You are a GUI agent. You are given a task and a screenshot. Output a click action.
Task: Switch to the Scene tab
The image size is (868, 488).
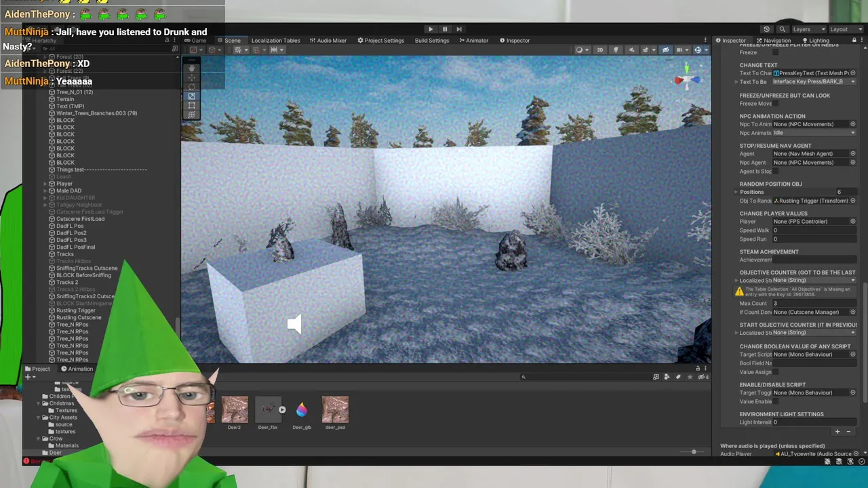pos(229,41)
